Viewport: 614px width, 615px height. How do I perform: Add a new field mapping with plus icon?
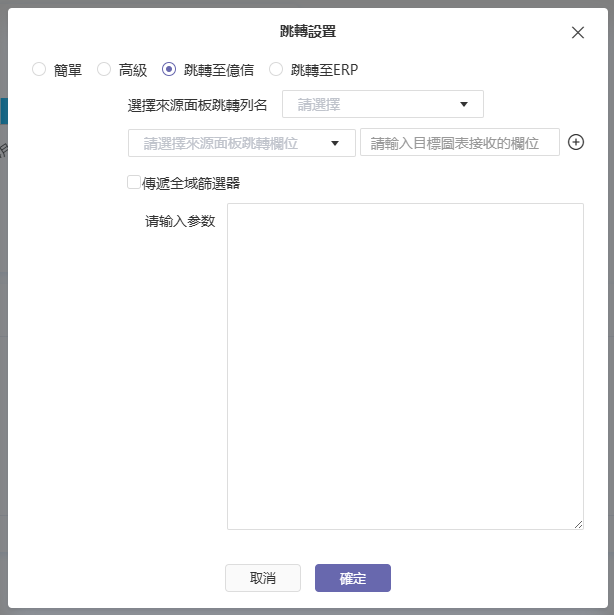576,142
